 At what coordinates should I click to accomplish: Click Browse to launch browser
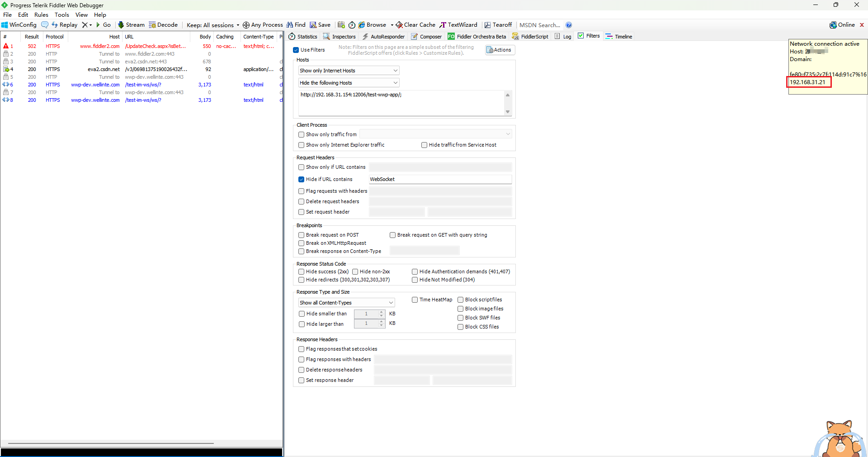(373, 25)
